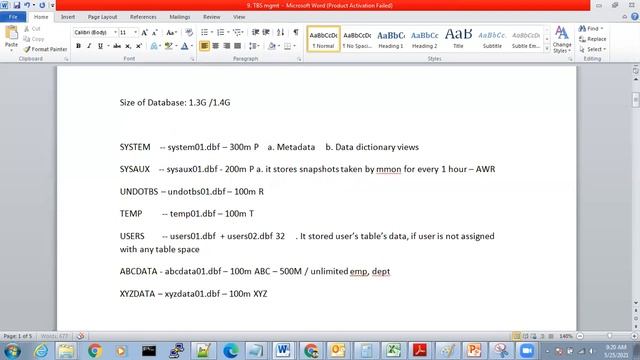This screenshot has height=360, width=640.
Task: Grow font size with the large A icon
Action: click(x=144, y=32)
